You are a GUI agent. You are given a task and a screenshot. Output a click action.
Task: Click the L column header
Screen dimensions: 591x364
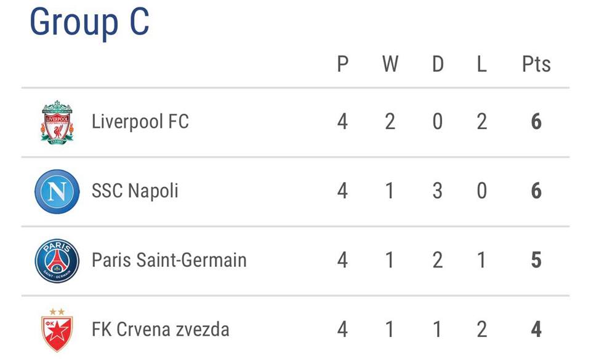click(x=481, y=64)
